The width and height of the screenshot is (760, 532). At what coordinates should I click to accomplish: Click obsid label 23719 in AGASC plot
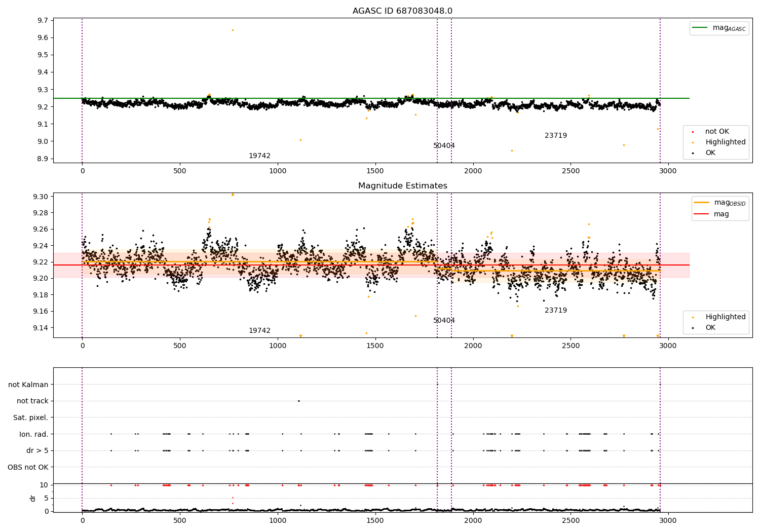coord(556,136)
